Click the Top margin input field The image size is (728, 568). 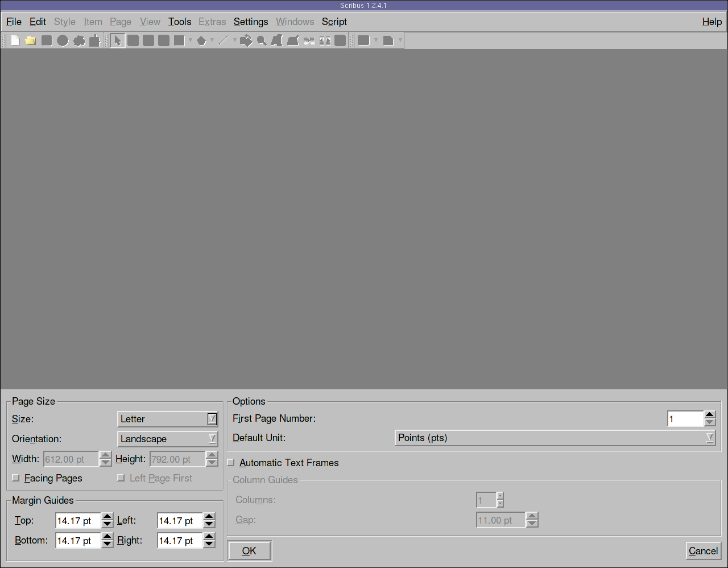point(77,521)
